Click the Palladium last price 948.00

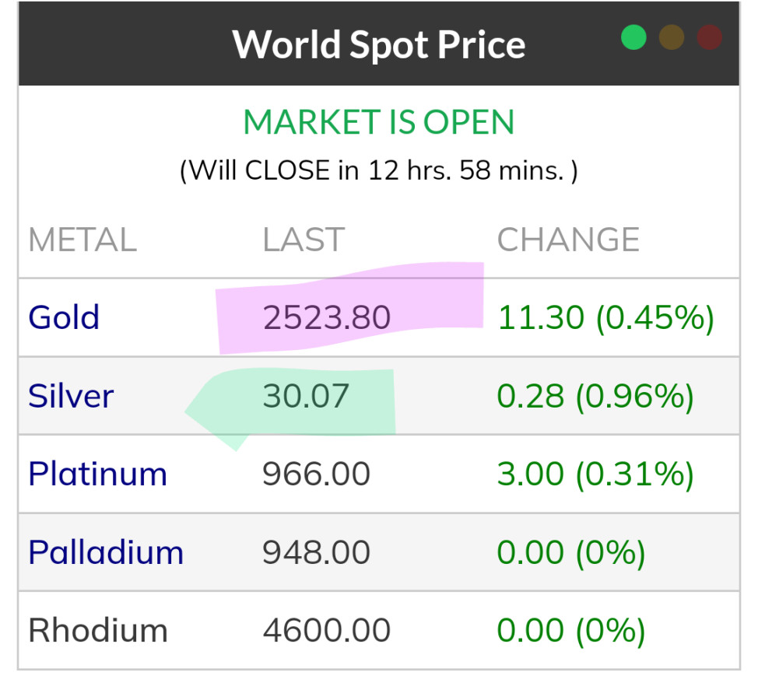point(316,552)
